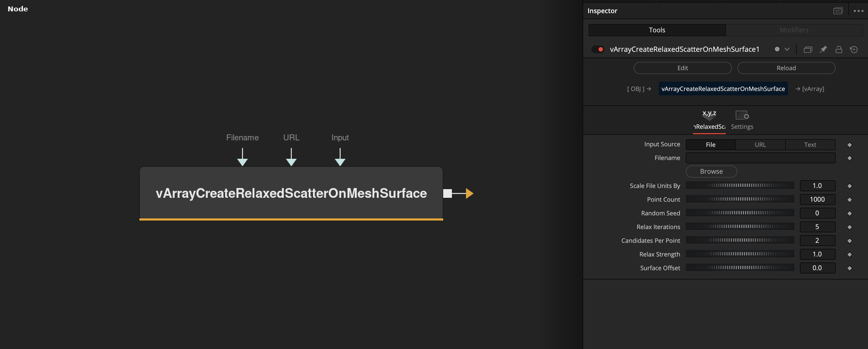Viewport: 868px width, 349px height.
Task: Open the x,y,z RelaxedScatter controls tab
Action: [709, 120]
